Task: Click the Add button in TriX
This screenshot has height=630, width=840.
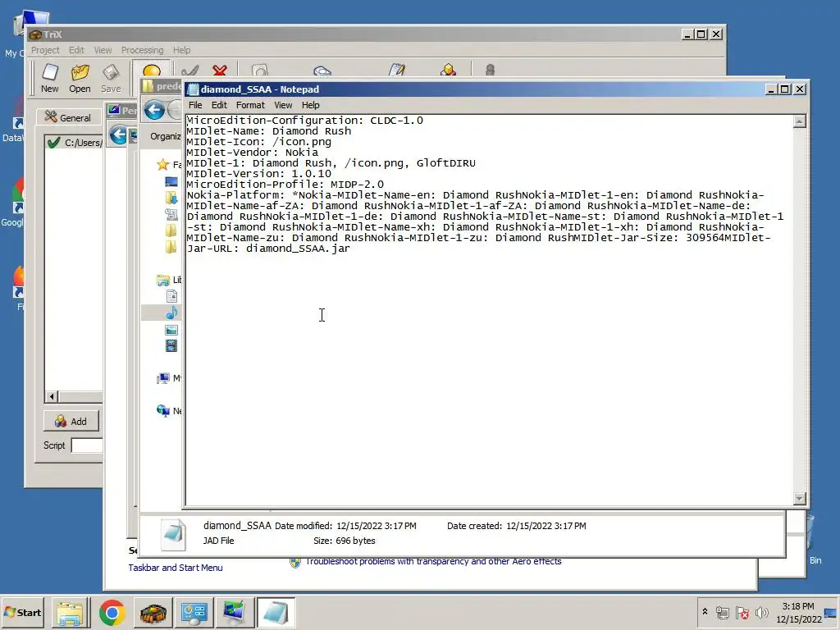Action: (x=71, y=422)
